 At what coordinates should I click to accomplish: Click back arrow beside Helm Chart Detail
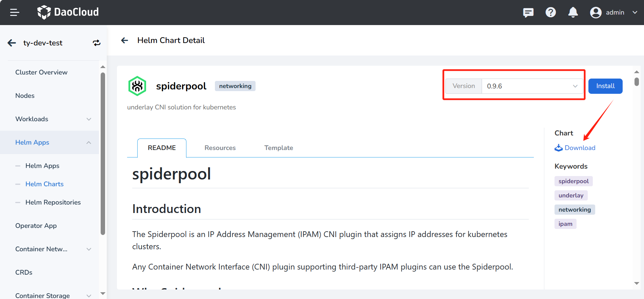125,41
